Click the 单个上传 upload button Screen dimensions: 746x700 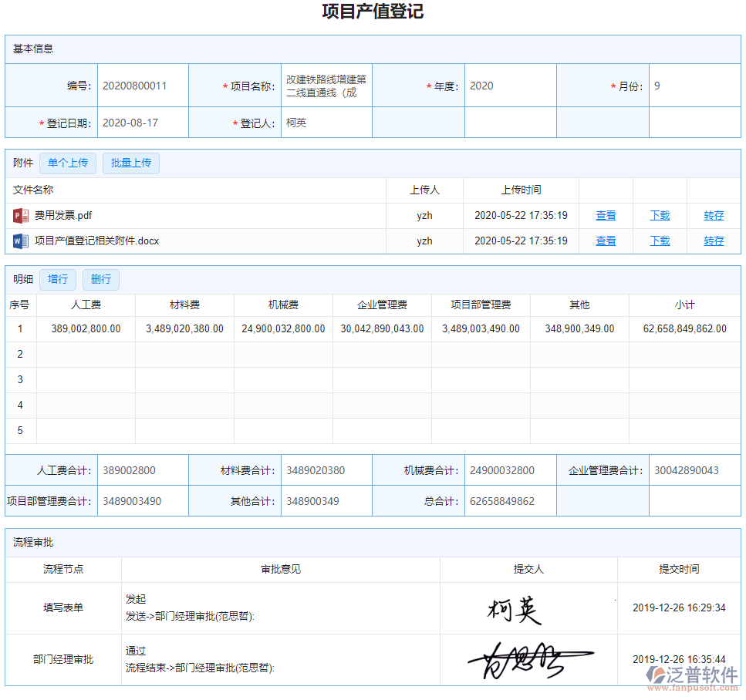[68, 163]
